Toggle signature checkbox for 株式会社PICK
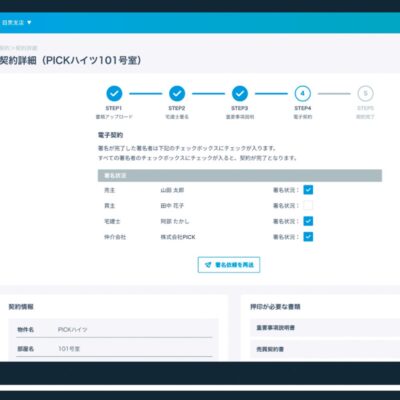Image resolution: width=400 pixels, height=400 pixels. (308, 237)
